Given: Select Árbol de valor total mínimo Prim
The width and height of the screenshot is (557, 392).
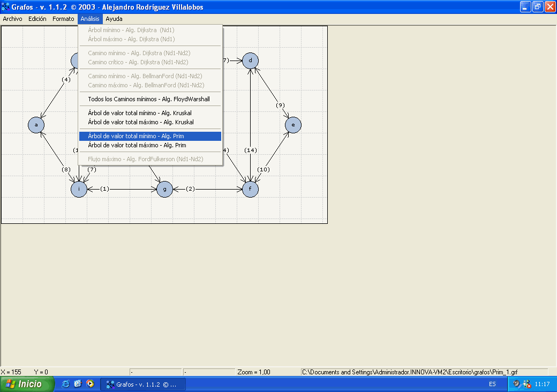Looking at the screenshot, I should tap(136, 136).
